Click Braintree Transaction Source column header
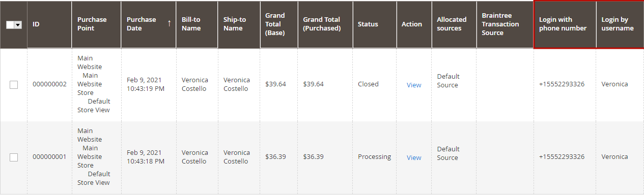The height and width of the screenshot is (195, 644). 505,24
